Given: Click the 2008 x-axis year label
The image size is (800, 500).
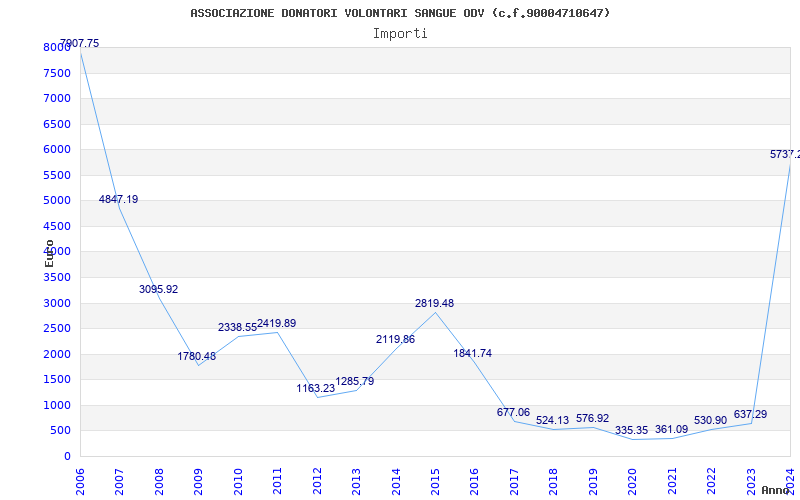Looking at the screenshot, I should 159,482.
